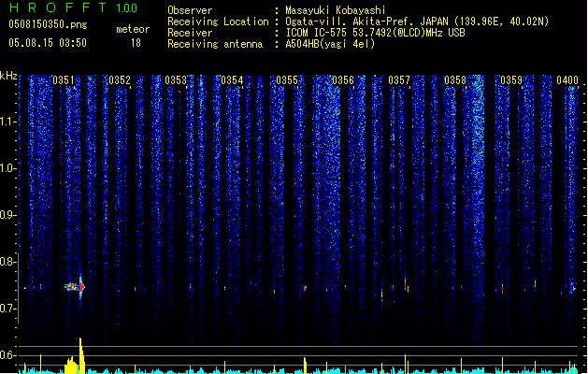The height and width of the screenshot is (374, 588).
Task: Click the 0357 time marker
Action: pyautogui.click(x=399, y=80)
